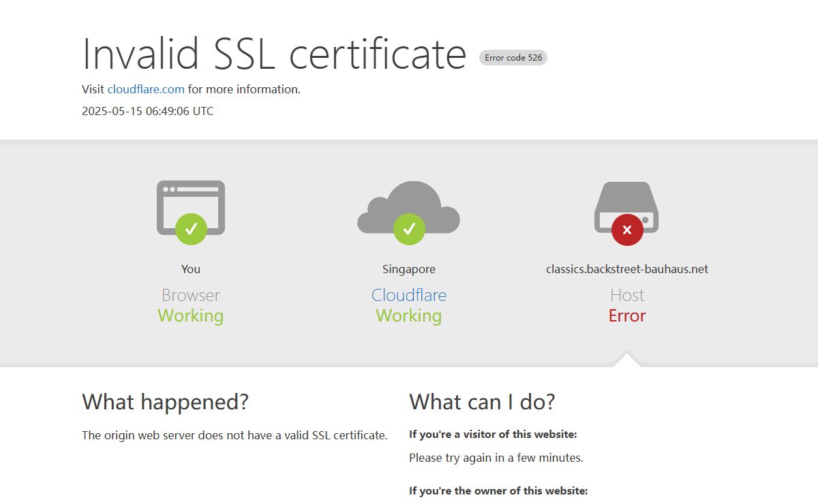
Task: Click the blue Cloudflare status link
Action: tap(409, 295)
